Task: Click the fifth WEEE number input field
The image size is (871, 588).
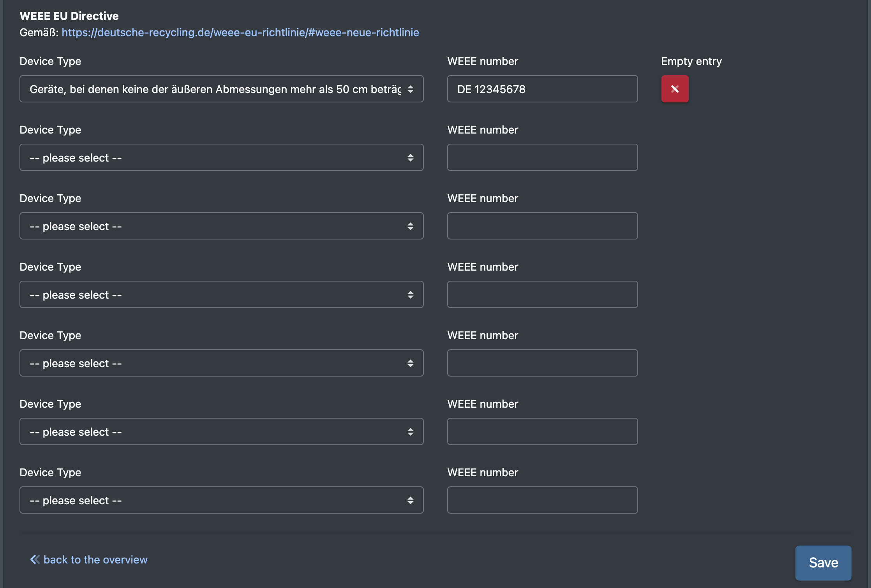Action: click(x=542, y=363)
